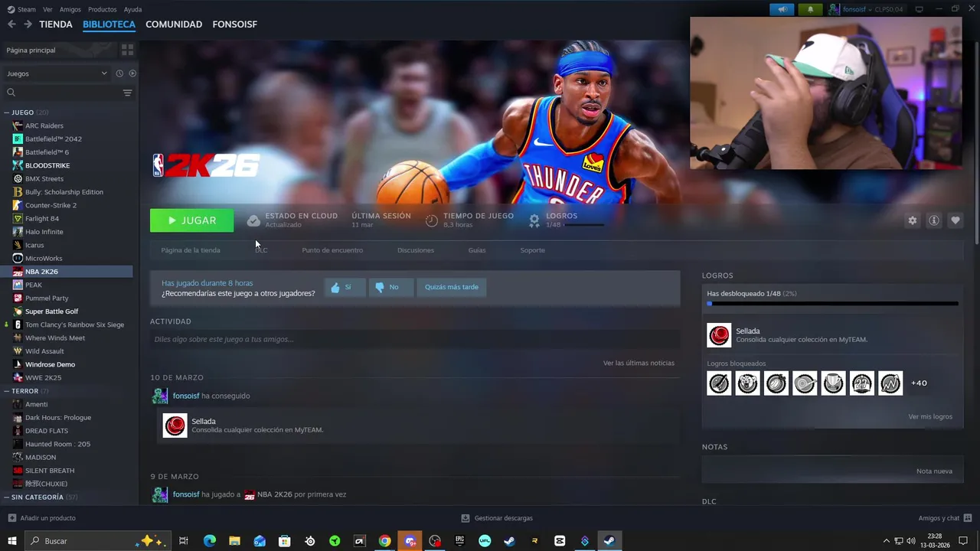Image resolution: width=980 pixels, height=551 pixels.
Task: Click the last locked achievement icon before +40
Action: [890, 383]
